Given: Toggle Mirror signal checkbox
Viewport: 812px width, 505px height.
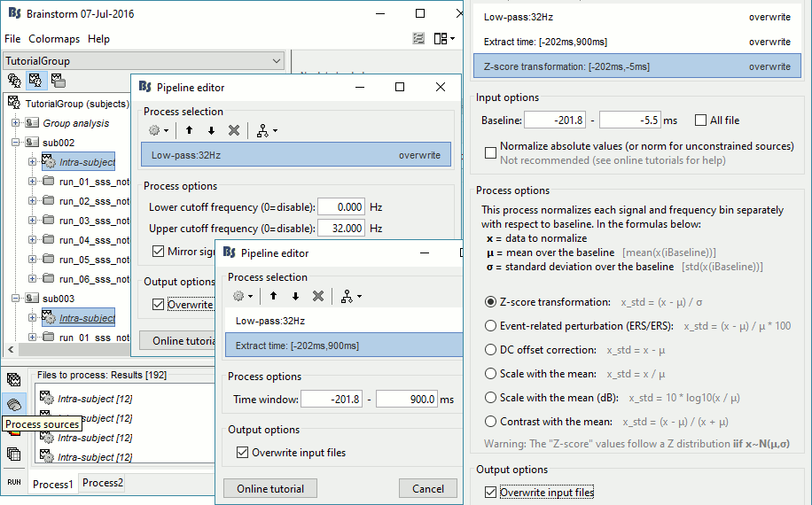Looking at the screenshot, I should pos(158,252).
